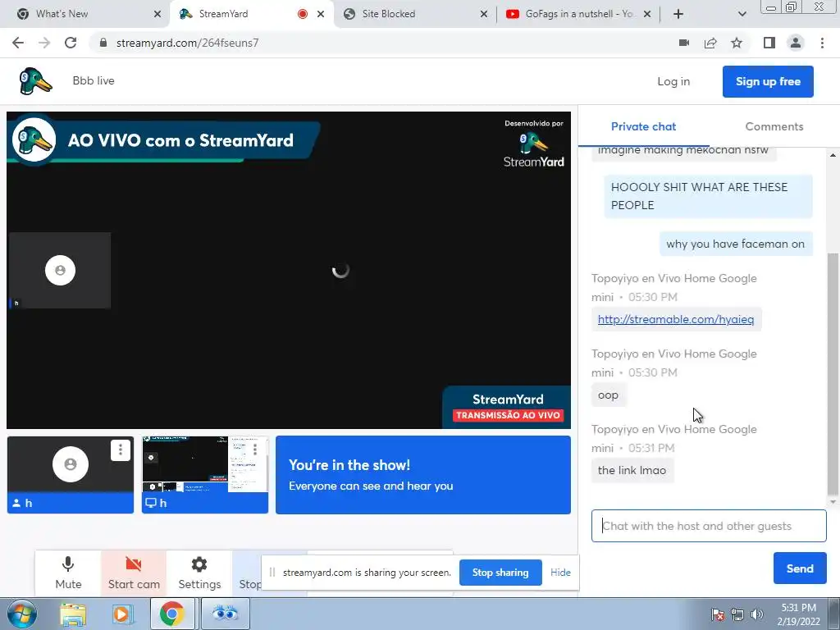840x630 pixels.
Task: Open a new tab with plus button
Action: click(678, 14)
